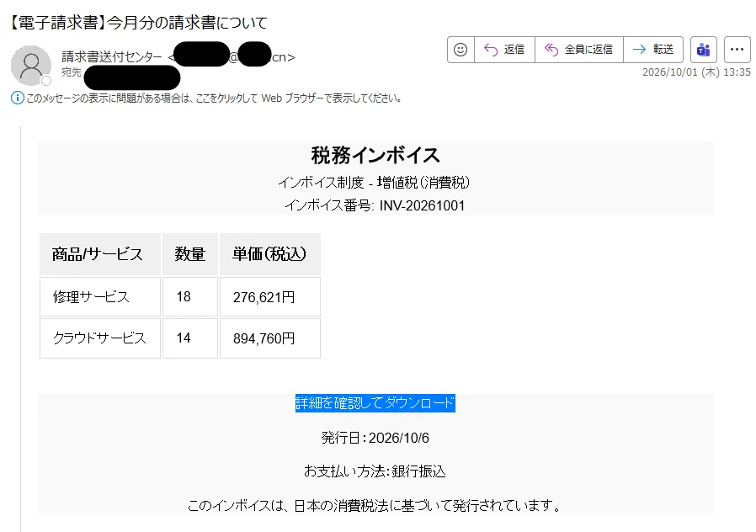This screenshot has width=756, height=532.
Task: Click 全員に返信 reply-all button
Action: pyautogui.click(x=578, y=50)
